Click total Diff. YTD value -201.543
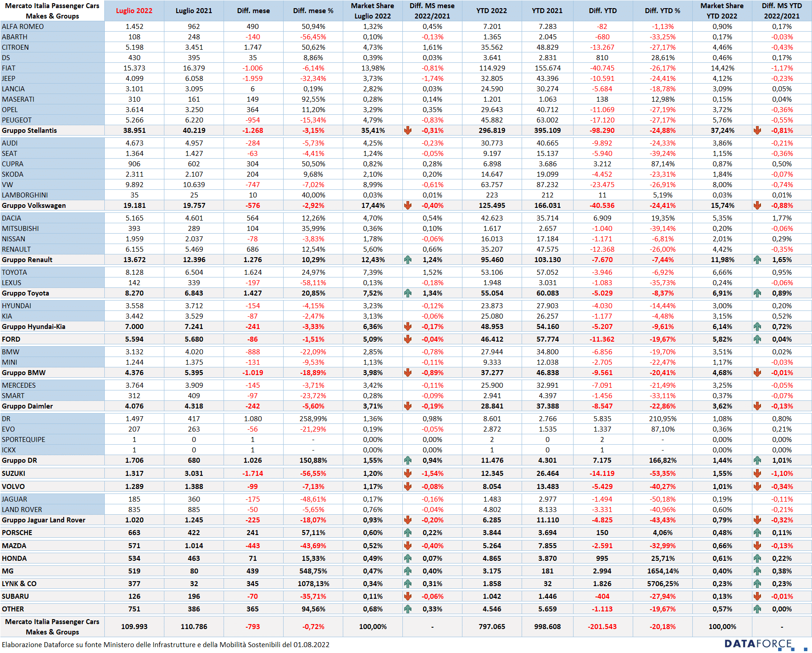Viewport: 812px width, 653px height. (x=602, y=627)
